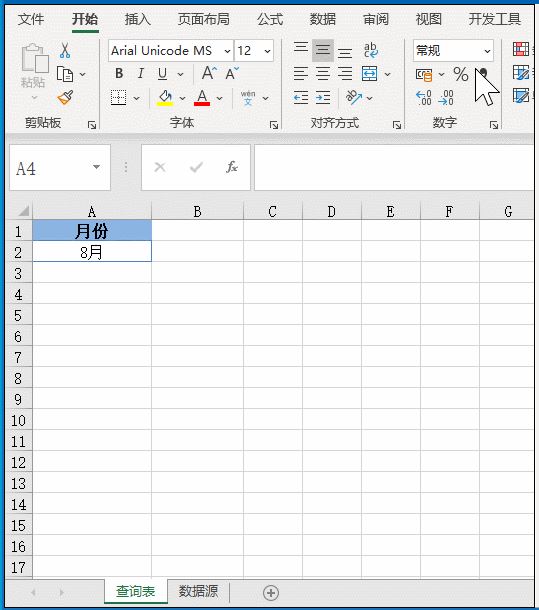Viewport: 539px width, 610px height.
Task: Click the text orientation icon
Action: 354,98
